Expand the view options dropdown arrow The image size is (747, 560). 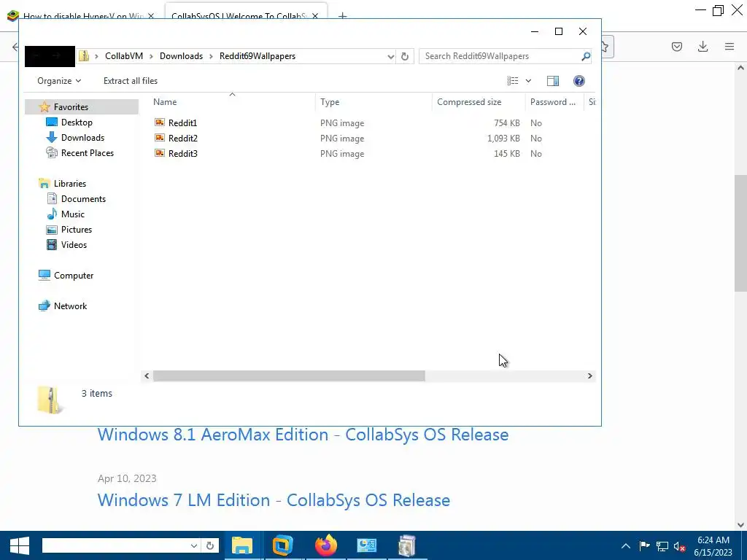point(528,81)
